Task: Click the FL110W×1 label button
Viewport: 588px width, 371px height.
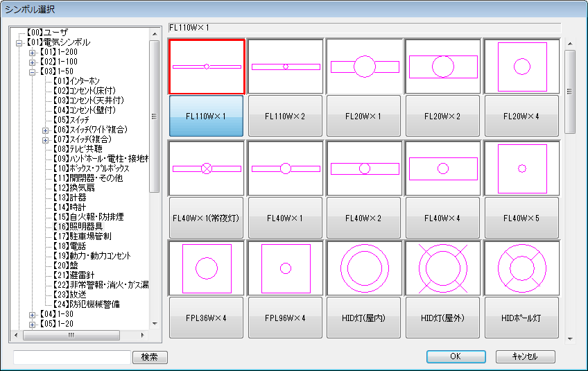Action: pos(206,116)
